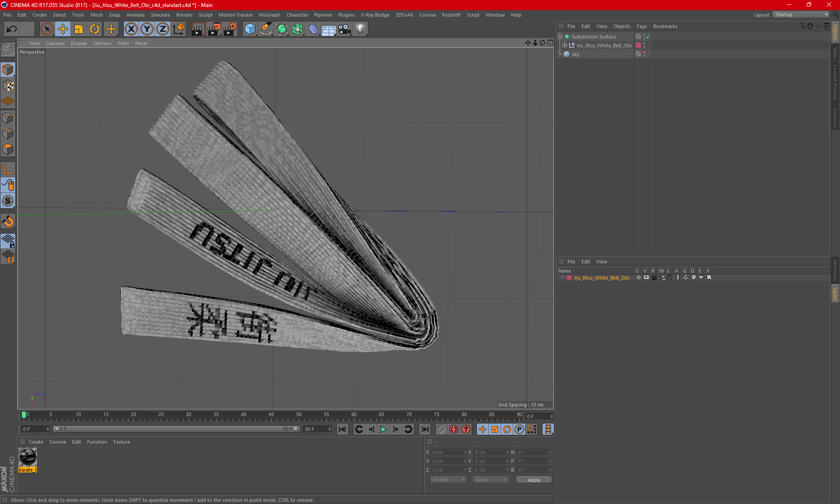
Task: Click the Deformer Bend icon
Action: click(x=313, y=29)
